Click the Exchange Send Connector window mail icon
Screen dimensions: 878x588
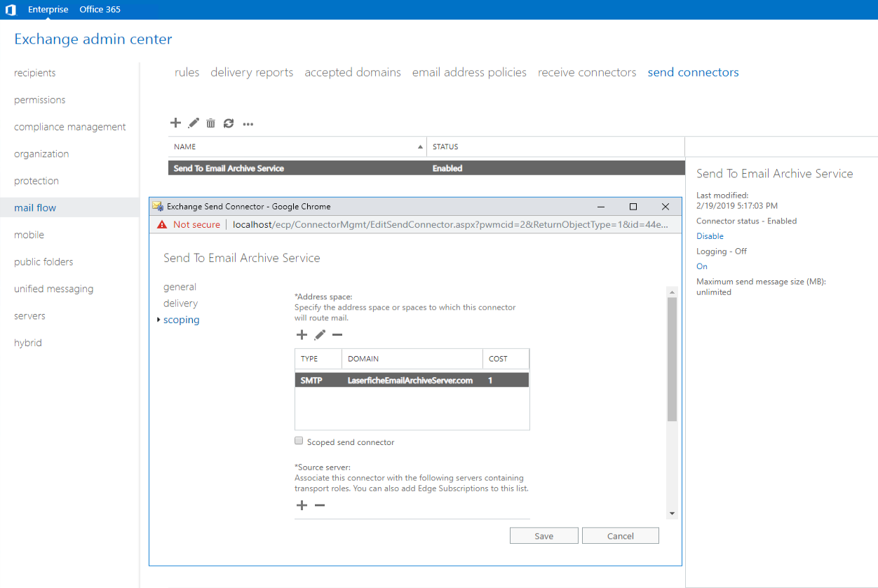pos(158,206)
